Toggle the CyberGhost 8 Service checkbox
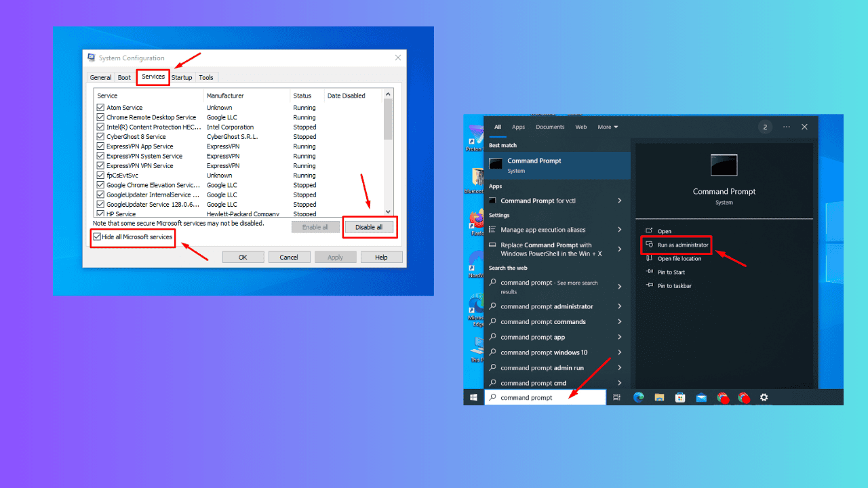868x488 pixels. (100, 136)
